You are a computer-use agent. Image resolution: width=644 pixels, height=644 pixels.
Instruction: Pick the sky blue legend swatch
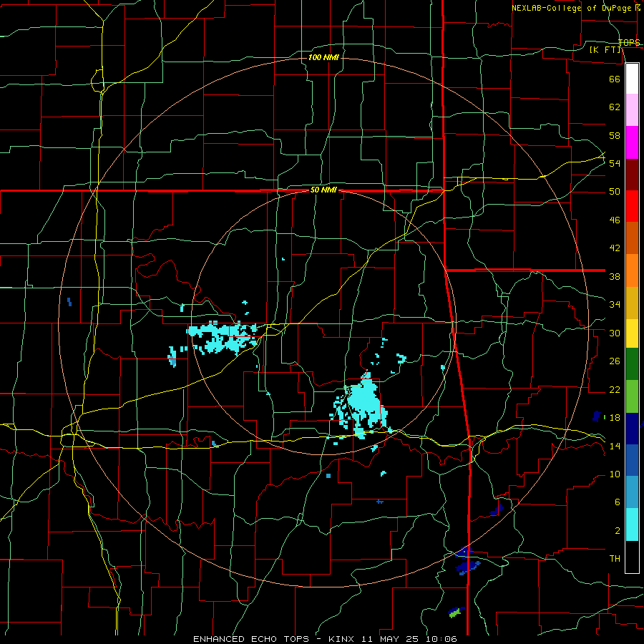click(x=632, y=492)
